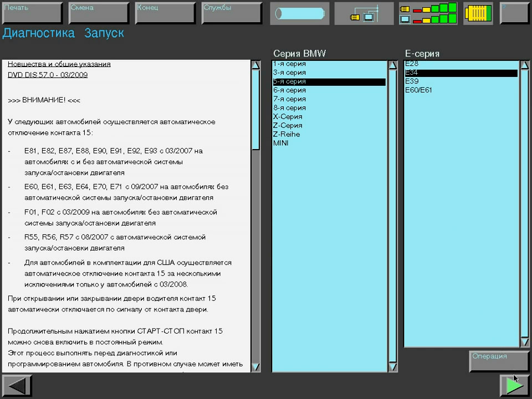Go back with the left arrow button
The height and width of the screenshot is (399, 532).
tap(17, 385)
